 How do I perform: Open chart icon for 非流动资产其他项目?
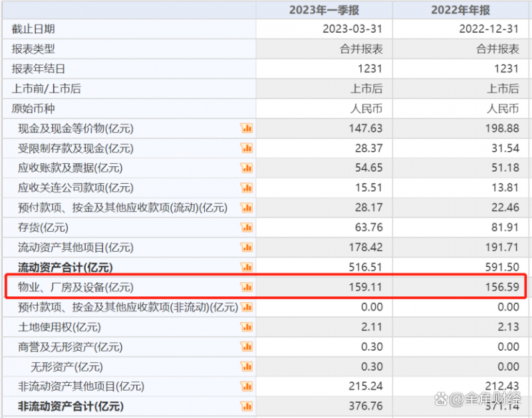pyautogui.click(x=246, y=387)
